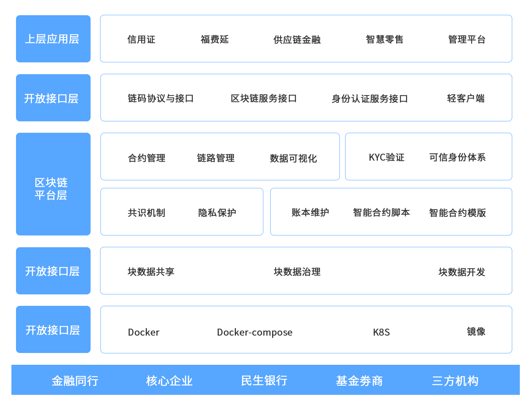Select the K8S item
Viewport: 532px width, 407px height.
(x=381, y=332)
